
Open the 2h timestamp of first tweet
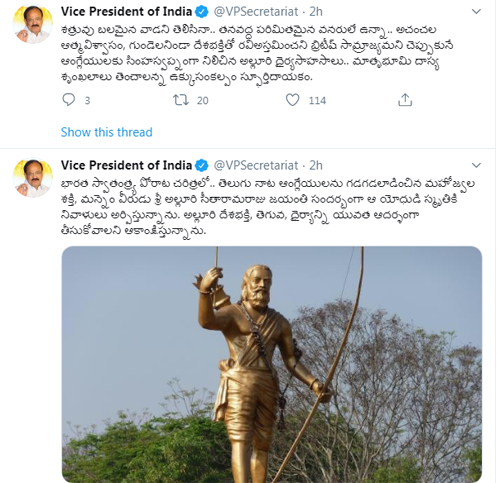click(x=316, y=12)
